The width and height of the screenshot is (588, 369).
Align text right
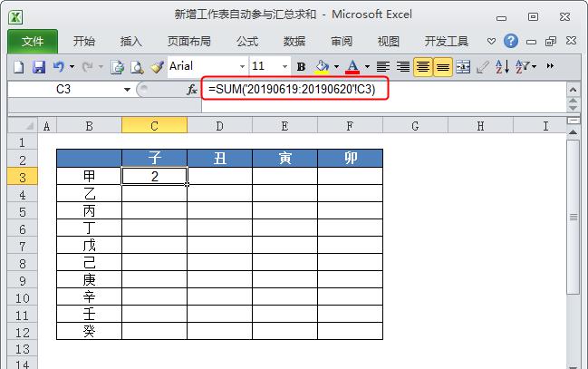point(403,67)
